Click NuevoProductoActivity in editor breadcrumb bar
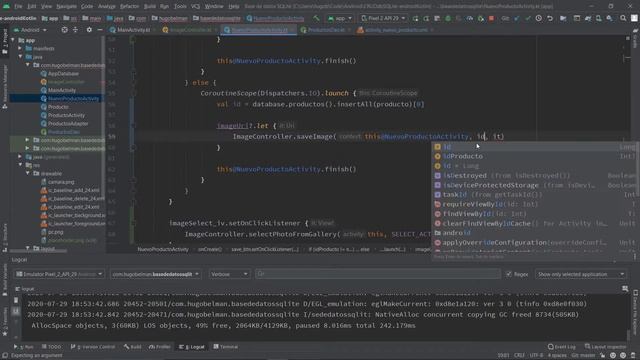Screen dimensions: 640x360 coord(163,249)
